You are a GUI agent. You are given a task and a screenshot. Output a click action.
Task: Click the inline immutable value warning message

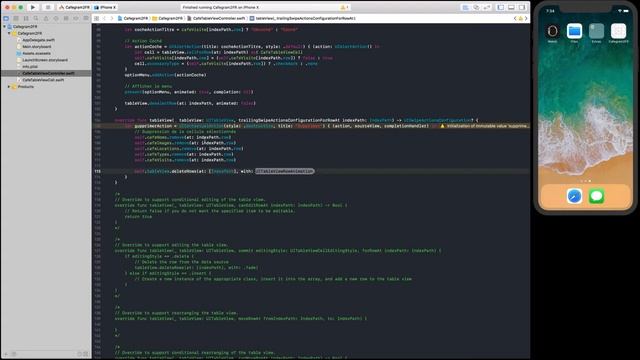click(x=487, y=126)
